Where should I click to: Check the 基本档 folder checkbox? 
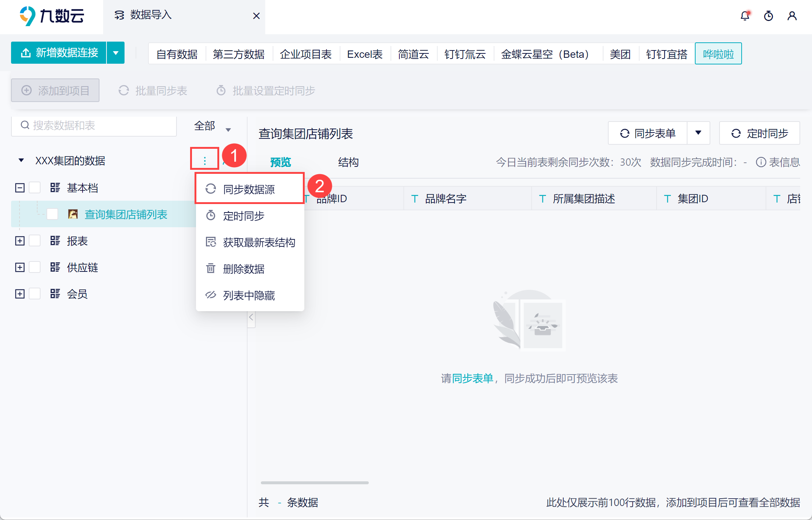click(x=35, y=188)
